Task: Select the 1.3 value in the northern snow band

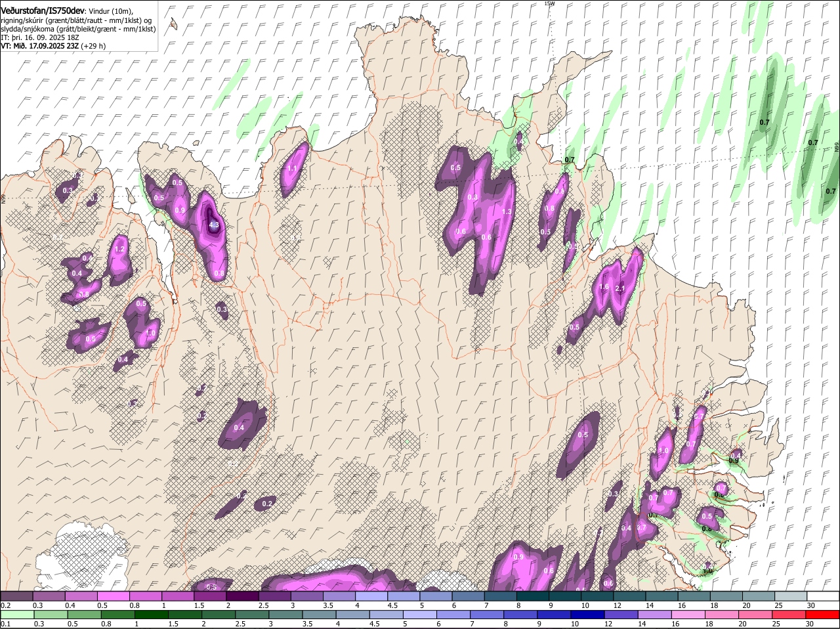Action: click(506, 211)
